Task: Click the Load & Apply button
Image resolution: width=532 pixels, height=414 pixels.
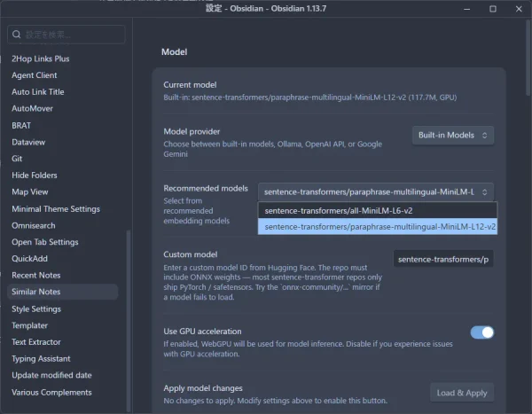Action: (x=462, y=393)
